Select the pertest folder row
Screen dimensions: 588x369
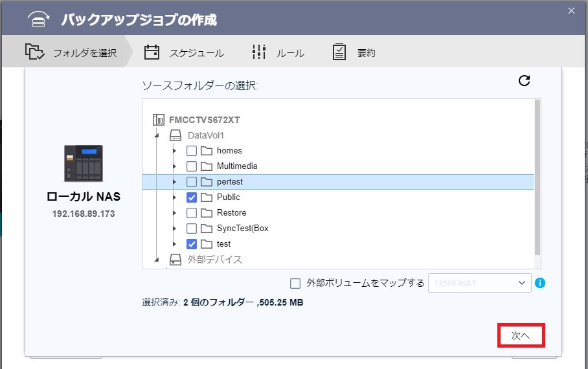click(x=338, y=182)
